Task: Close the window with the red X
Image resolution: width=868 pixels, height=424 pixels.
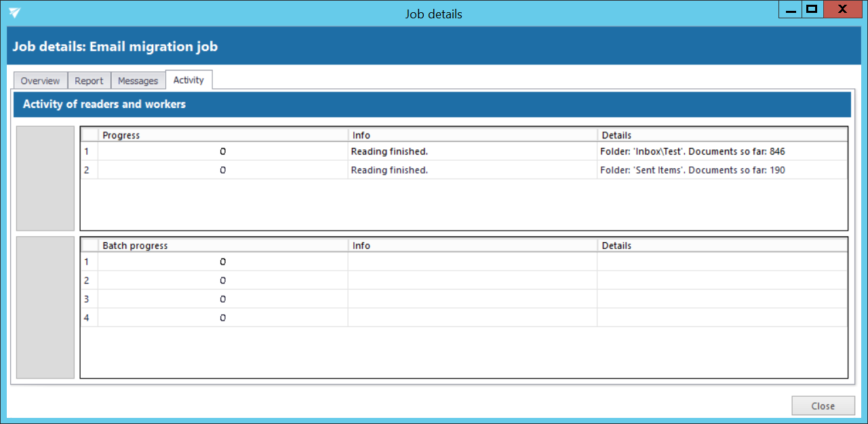Action: 842,10
